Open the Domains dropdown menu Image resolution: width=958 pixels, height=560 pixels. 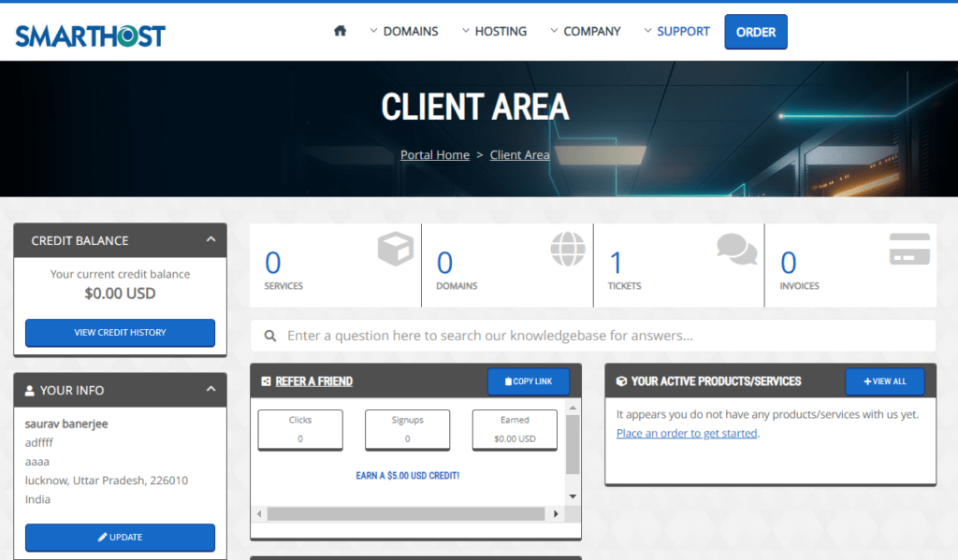click(404, 31)
